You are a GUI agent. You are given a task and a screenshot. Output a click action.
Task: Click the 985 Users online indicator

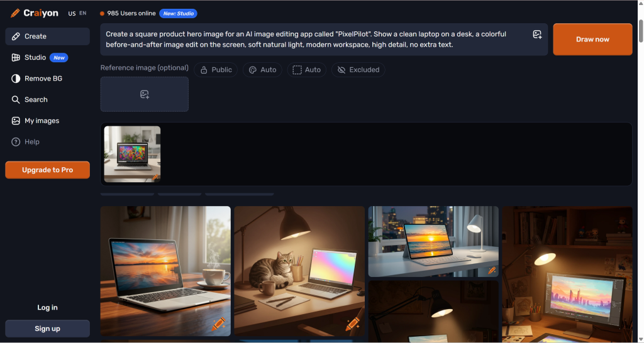pos(128,14)
